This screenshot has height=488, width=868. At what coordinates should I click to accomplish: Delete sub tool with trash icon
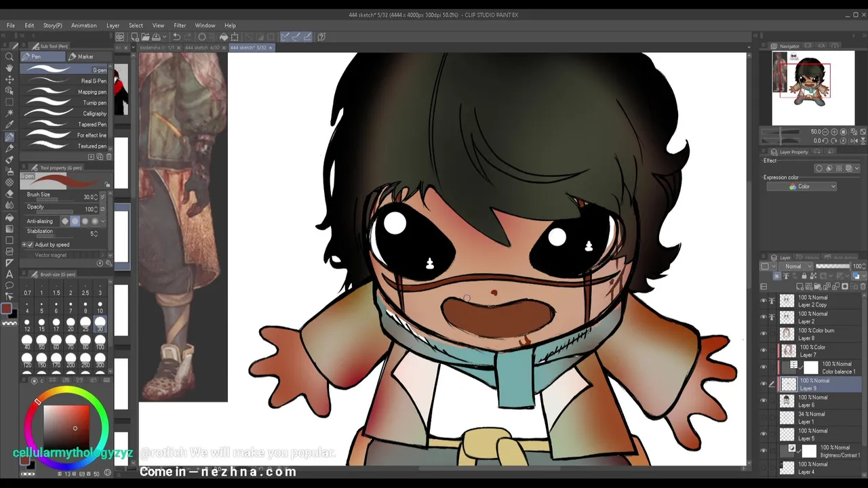pos(108,157)
